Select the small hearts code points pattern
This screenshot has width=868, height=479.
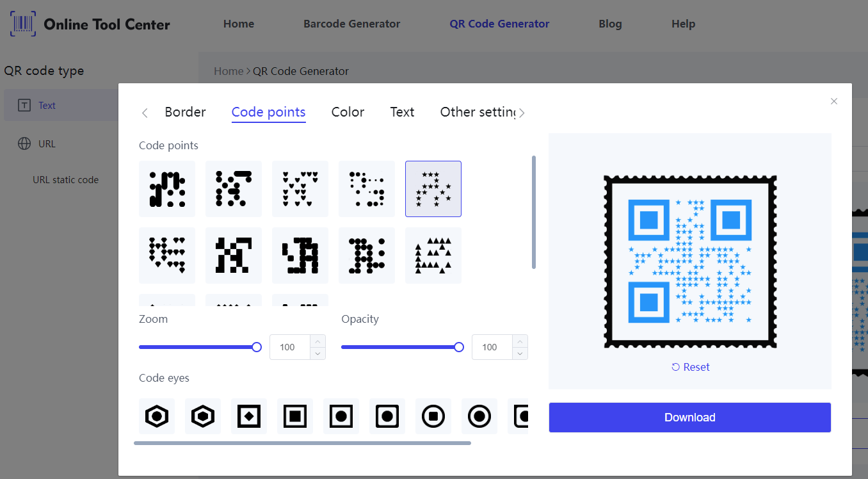300,189
